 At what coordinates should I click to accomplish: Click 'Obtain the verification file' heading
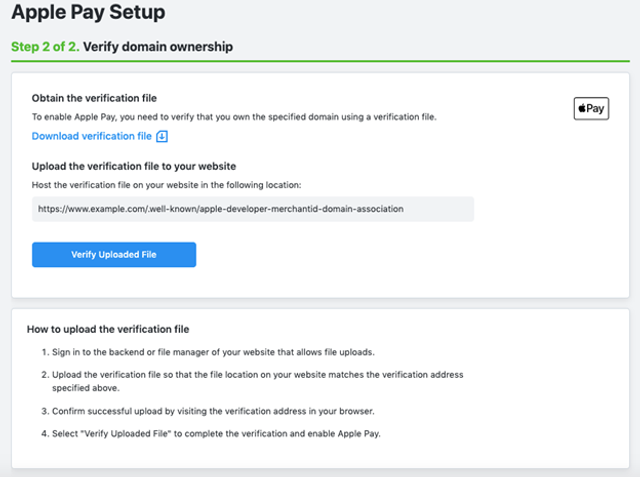[x=94, y=98]
